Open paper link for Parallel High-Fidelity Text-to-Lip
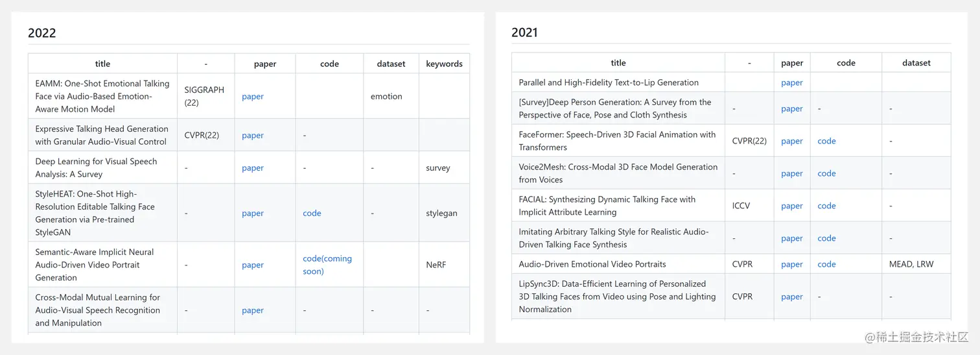This screenshot has width=980, height=355. pos(792,82)
